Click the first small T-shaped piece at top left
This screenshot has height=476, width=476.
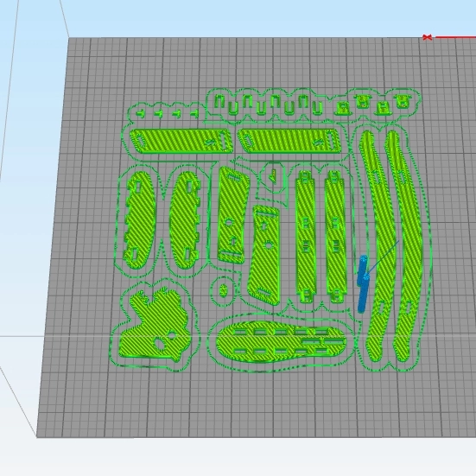pyautogui.click(x=141, y=114)
